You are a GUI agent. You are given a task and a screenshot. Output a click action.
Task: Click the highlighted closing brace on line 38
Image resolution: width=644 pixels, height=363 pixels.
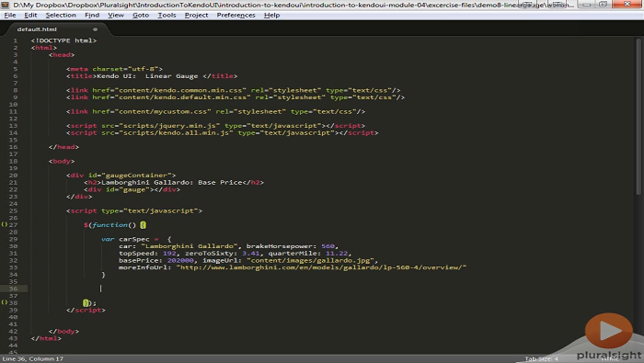pos(86,303)
